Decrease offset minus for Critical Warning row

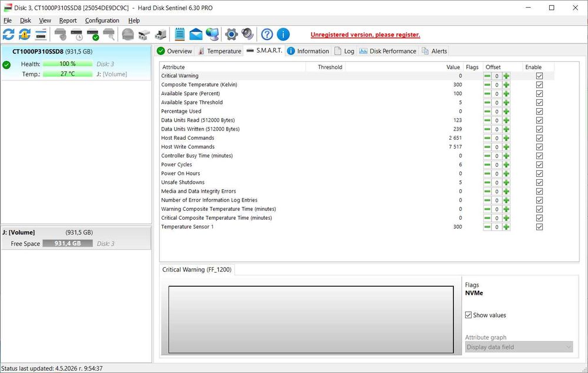point(487,76)
